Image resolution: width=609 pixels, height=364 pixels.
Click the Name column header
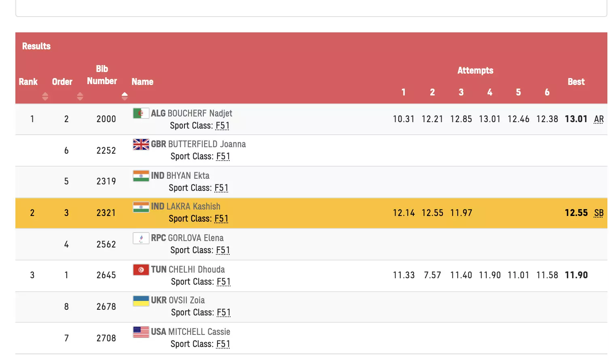point(142,82)
